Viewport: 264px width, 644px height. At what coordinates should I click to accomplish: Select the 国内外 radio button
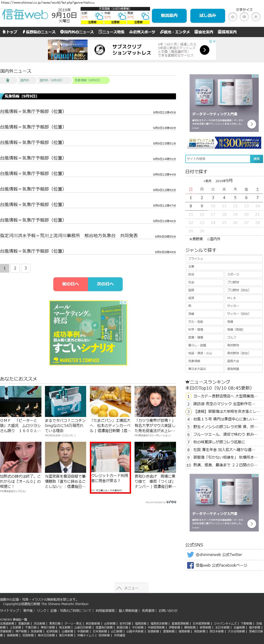pyautogui.click(x=208, y=239)
